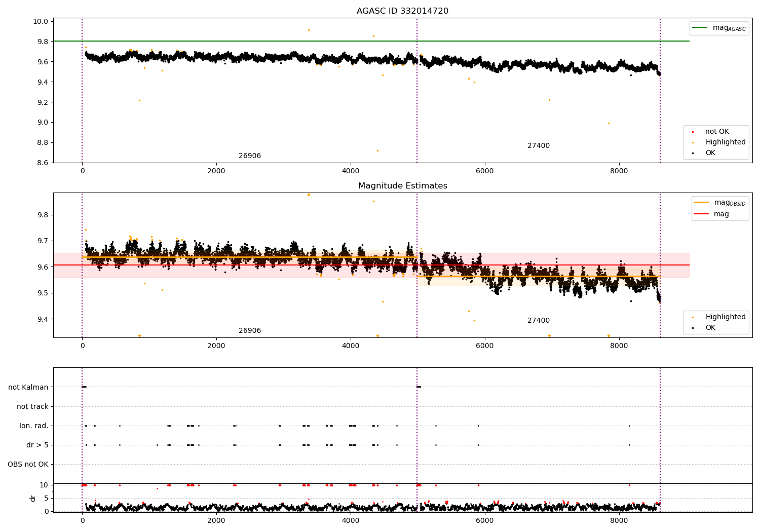Click the mag AGASC legend label
The width and height of the screenshot is (760, 532).
pyautogui.click(x=729, y=28)
